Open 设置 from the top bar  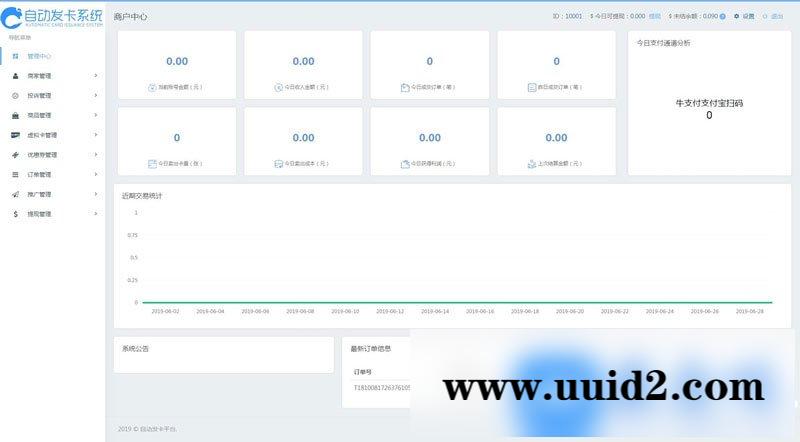pos(749,17)
